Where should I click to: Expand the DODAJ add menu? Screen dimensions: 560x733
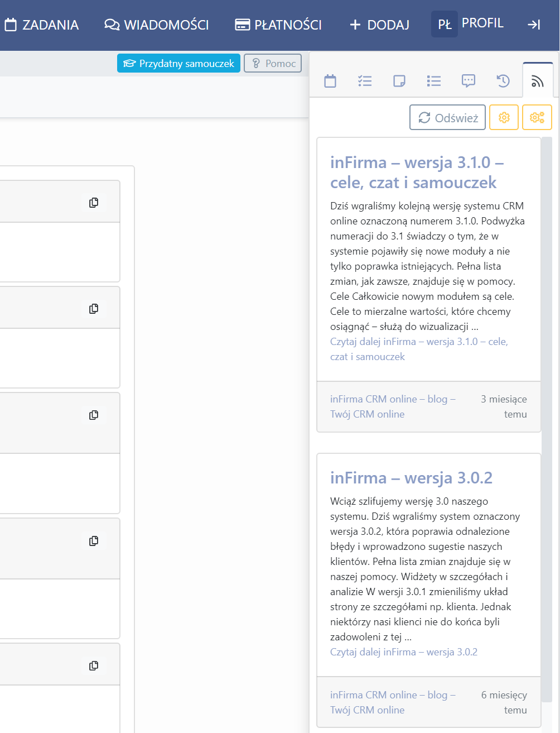[379, 25]
